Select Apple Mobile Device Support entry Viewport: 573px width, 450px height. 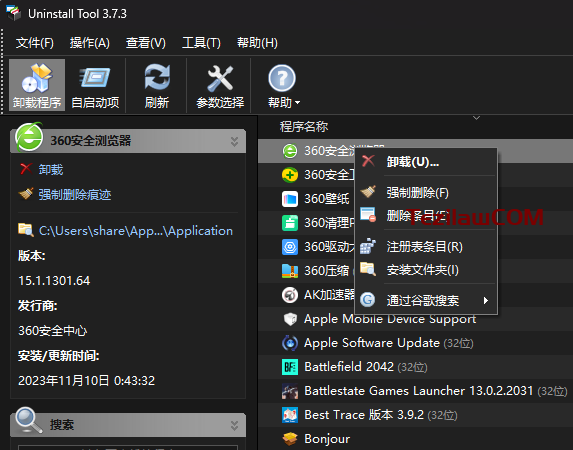[415, 319]
